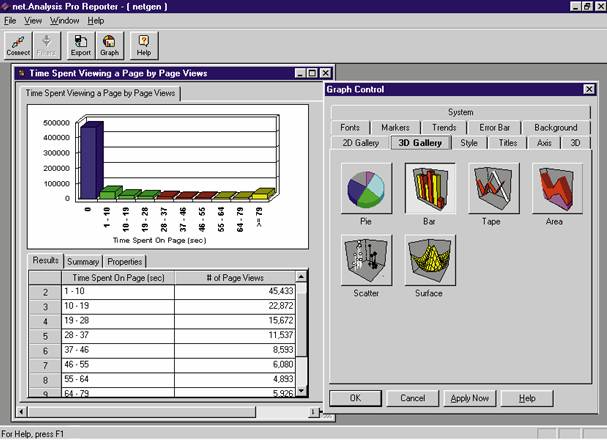Click the '# of Page Views' column header
Image resolution: width=607 pixels, height=440 pixels.
235,277
